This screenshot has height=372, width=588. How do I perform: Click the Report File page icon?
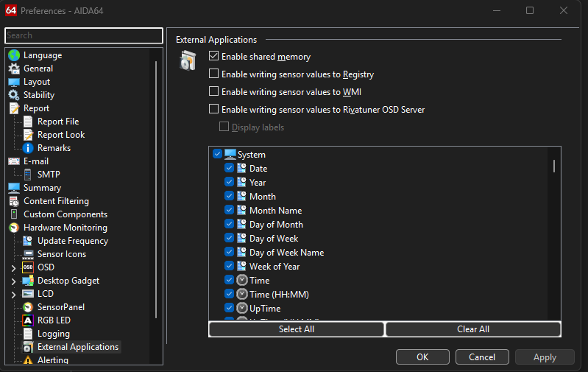click(x=28, y=122)
